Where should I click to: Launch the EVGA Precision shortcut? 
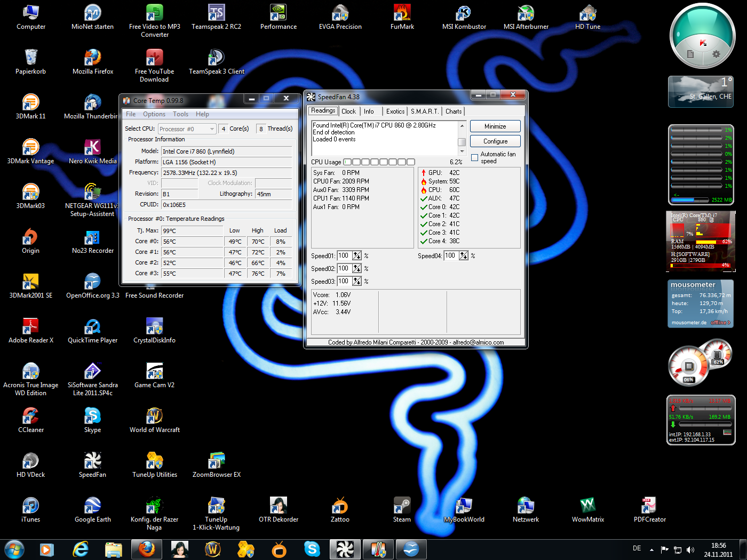340,17
